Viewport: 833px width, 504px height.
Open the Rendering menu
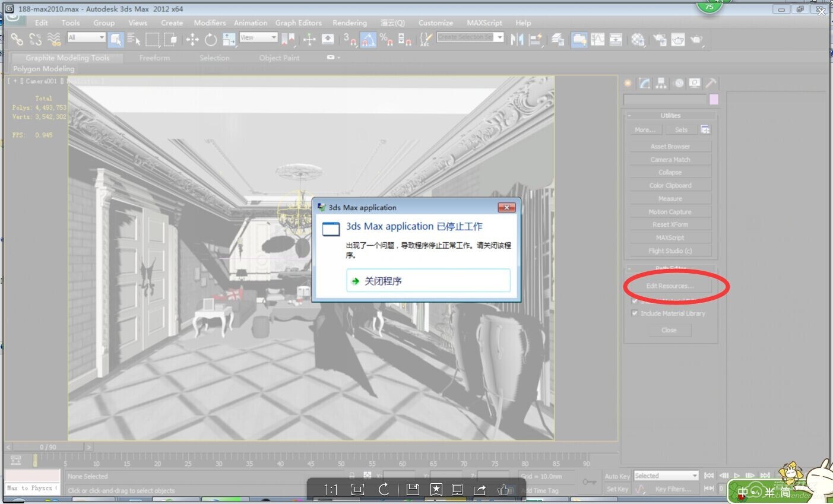349,23
